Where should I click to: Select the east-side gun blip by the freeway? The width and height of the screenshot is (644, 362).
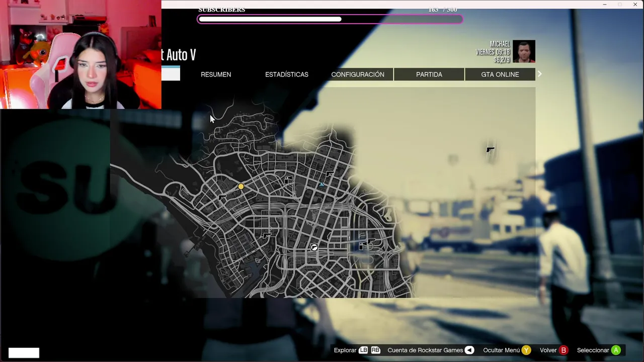[x=371, y=242]
